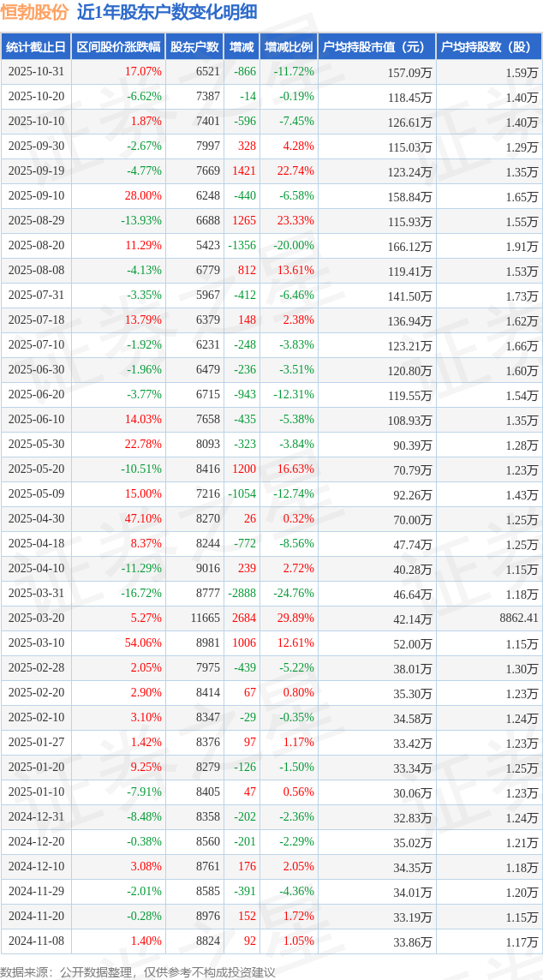Click the 数据来源 footer note
Screen dimensions: 543x980
[x=138, y=971]
